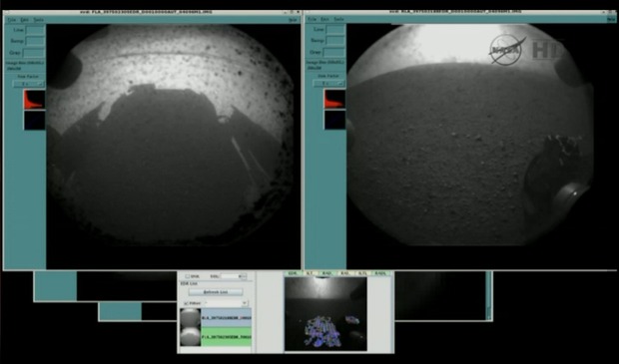Click the Help menu in left viewer
The width and height of the screenshot is (619, 364).
tap(293, 20)
